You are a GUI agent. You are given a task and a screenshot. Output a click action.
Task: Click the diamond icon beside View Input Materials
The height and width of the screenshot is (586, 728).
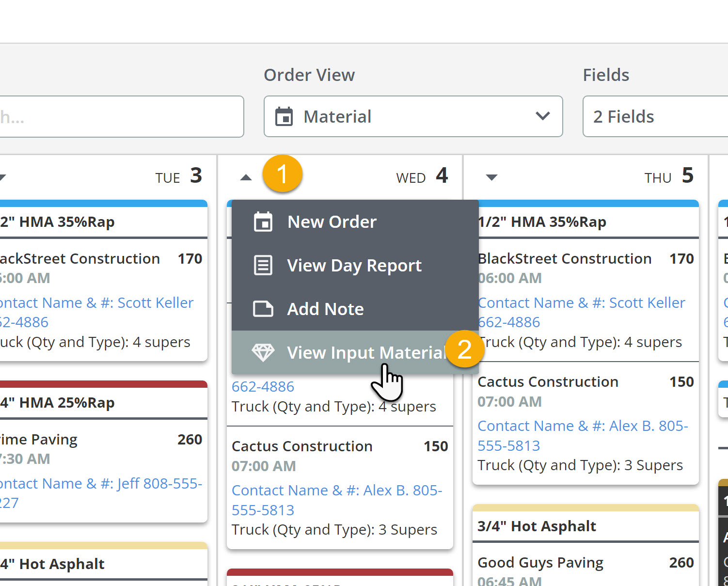(x=263, y=352)
